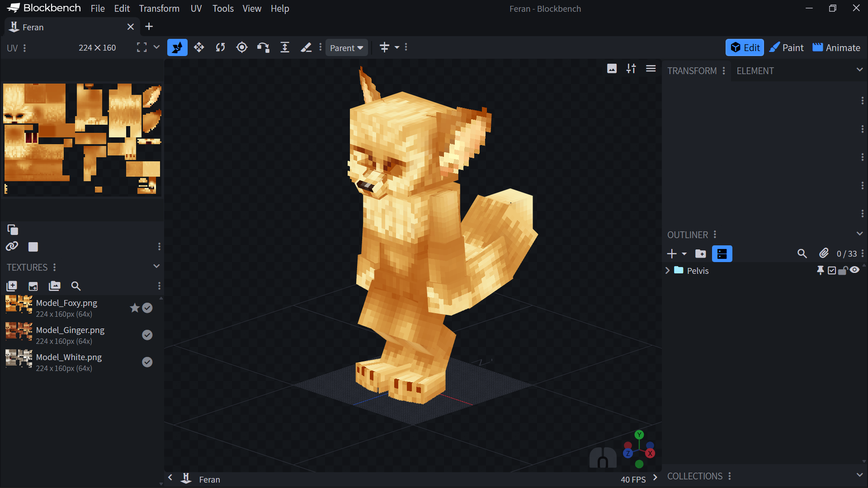Select the Rotate tool
868x488 pixels.
click(220, 47)
